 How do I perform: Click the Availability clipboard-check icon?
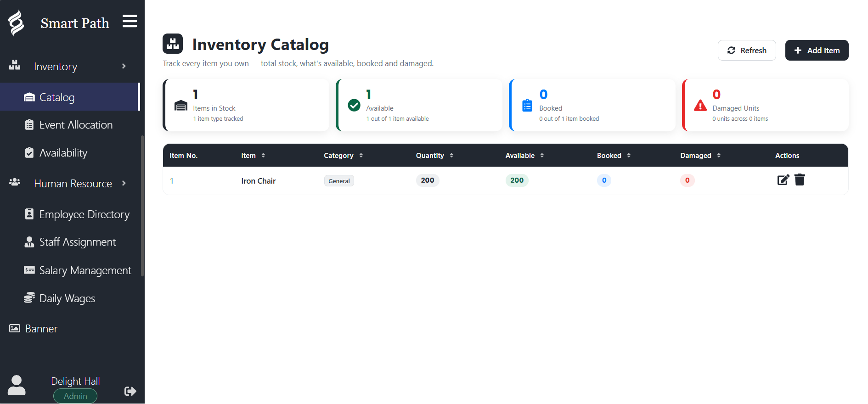(29, 152)
